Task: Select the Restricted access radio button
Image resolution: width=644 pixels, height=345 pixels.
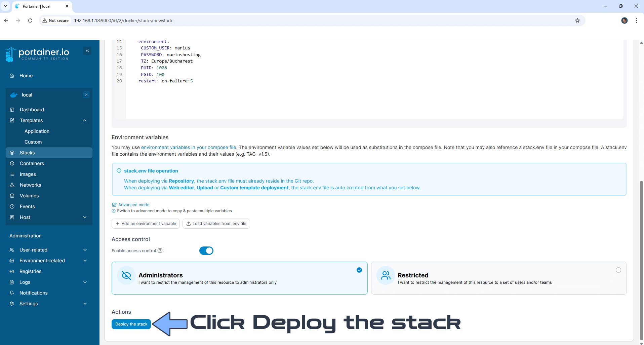Action: [x=618, y=270]
